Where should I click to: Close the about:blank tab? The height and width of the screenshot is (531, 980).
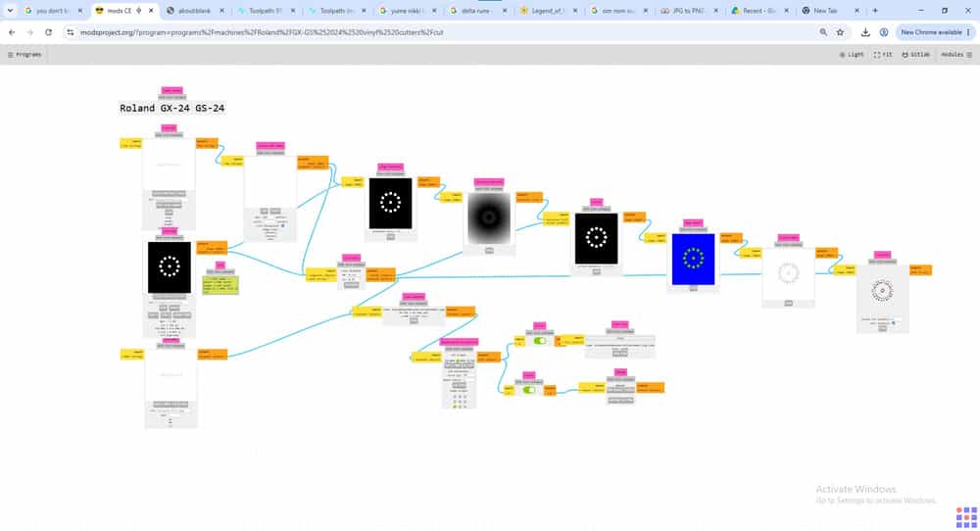[221, 11]
